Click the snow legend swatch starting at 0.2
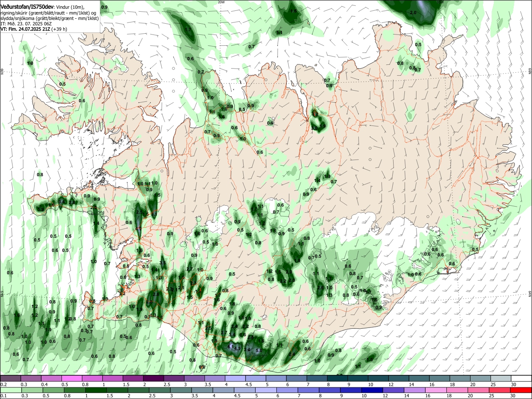This screenshot has height=399, width=532. (x=11, y=378)
